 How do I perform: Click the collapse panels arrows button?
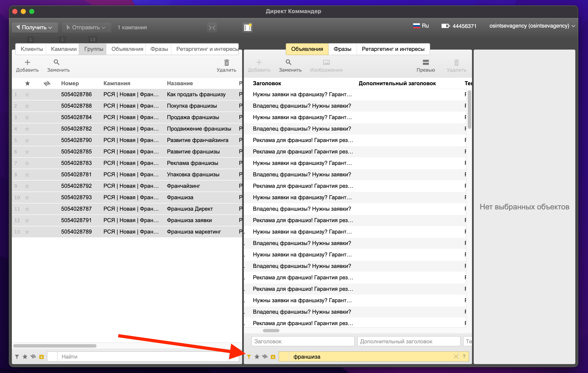pos(212,28)
